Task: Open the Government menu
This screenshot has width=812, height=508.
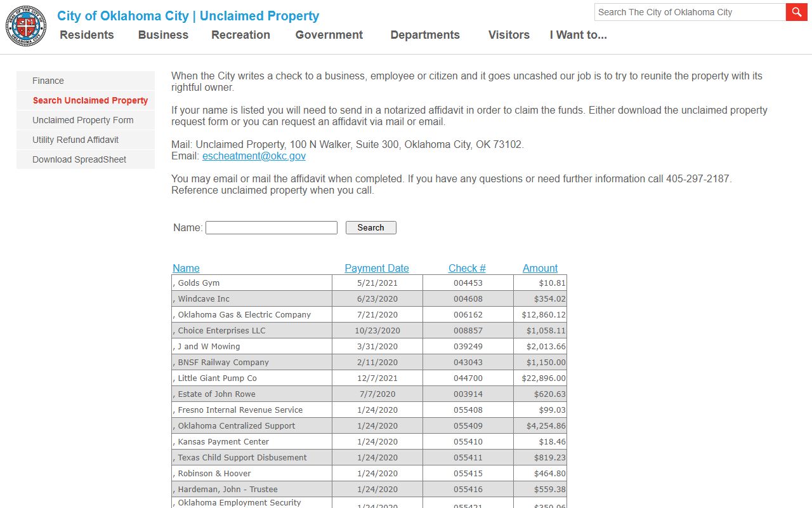Action: 329,35
